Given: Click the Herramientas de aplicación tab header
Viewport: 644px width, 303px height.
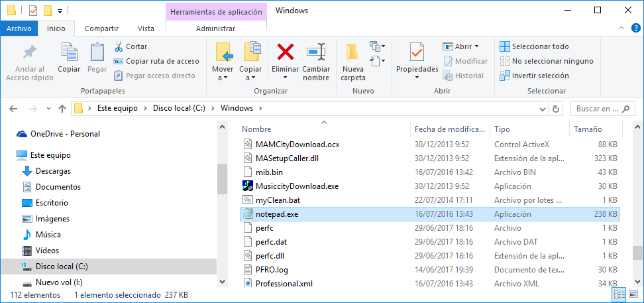Looking at the screenshot, I should coord(216,11).
